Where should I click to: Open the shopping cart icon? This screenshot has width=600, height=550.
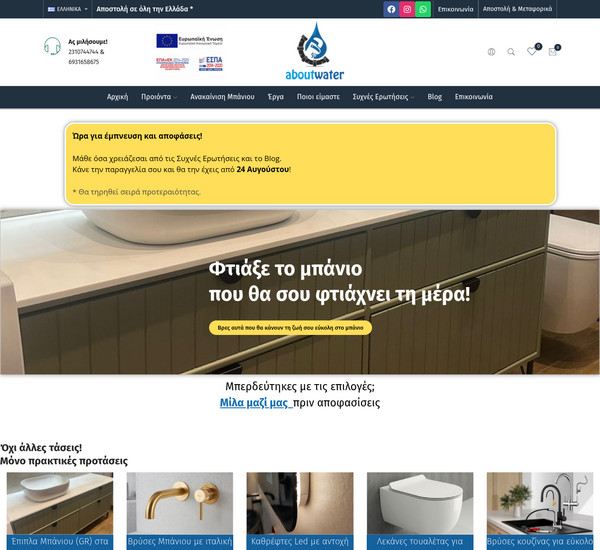pyautogui.click(x=552, y=52)
